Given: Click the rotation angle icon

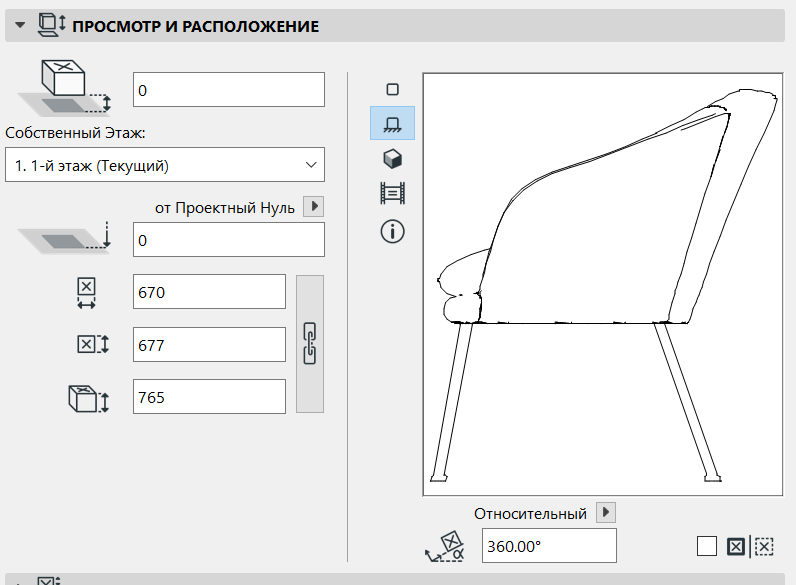Looking at the screenshot, I should (x=444, y=546).
